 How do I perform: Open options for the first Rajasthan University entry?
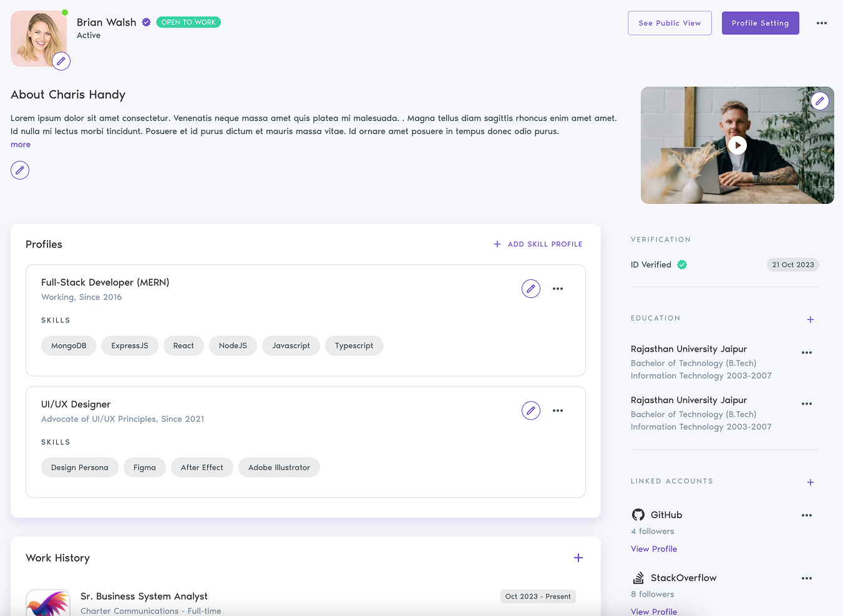[x=806, y=352]
